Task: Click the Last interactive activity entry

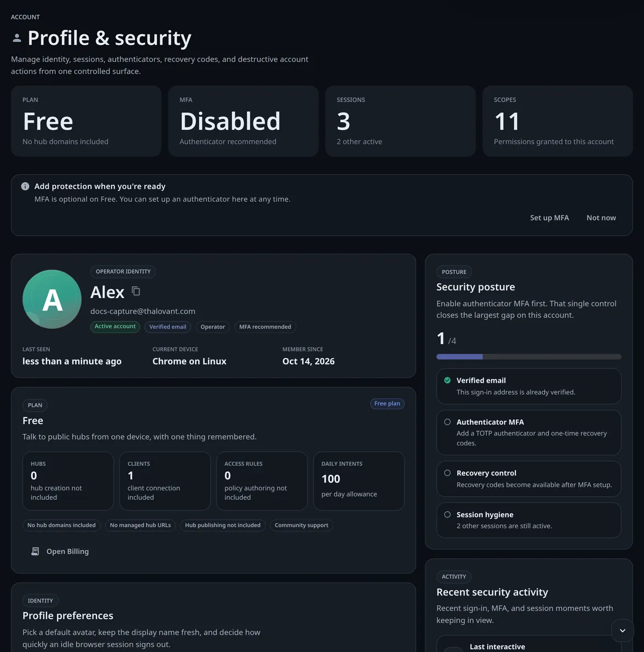Action: 528,644
